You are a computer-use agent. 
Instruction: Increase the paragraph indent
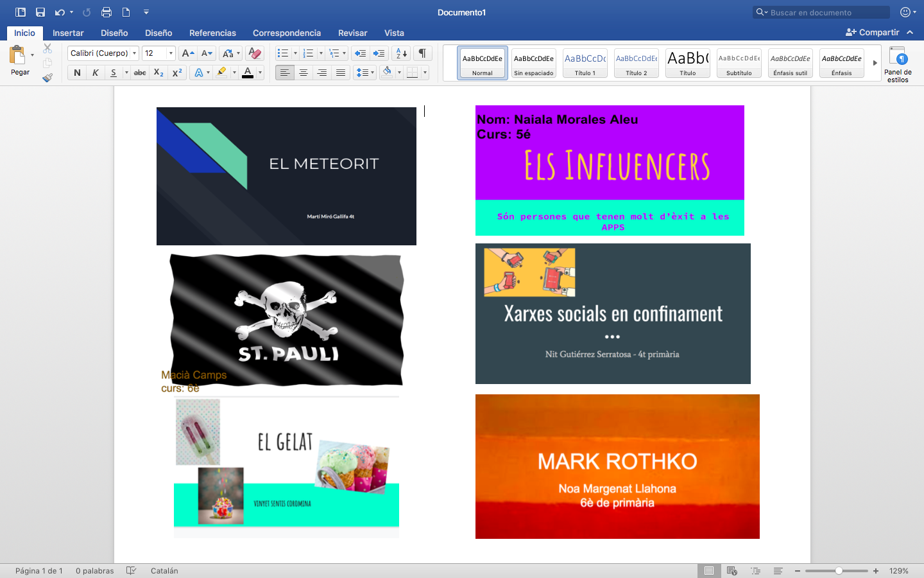point(379,53)
